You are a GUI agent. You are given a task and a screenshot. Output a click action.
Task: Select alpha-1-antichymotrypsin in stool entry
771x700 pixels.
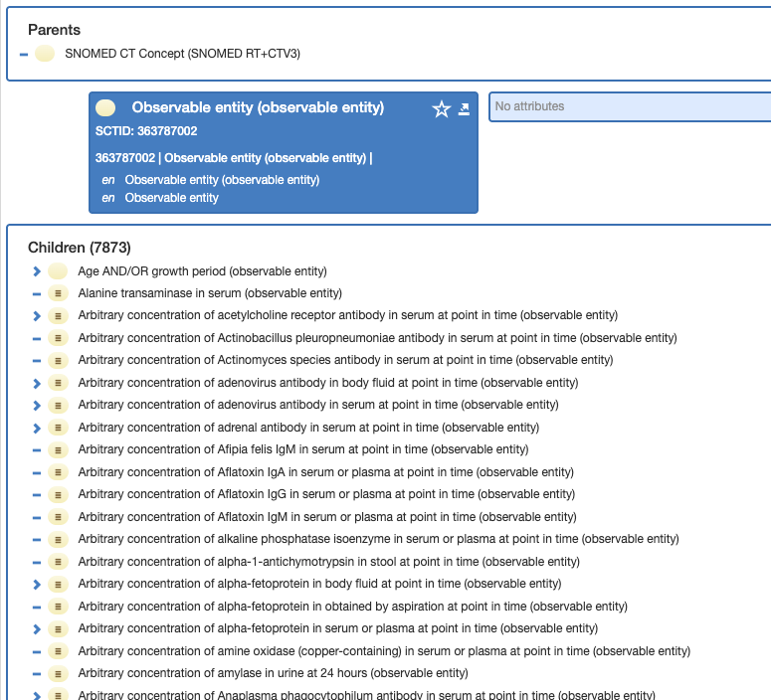coord(329,562)
